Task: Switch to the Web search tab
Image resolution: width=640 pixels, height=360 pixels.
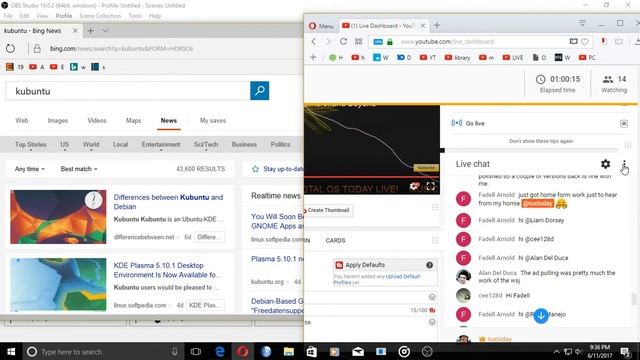Action: click(x=22, y=120)
